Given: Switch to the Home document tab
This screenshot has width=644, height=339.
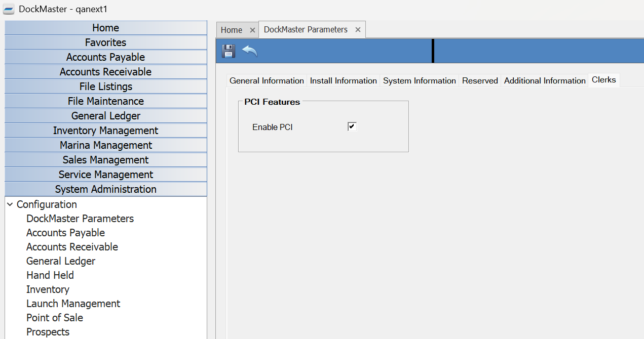Looking at the screenshot, I should (x=232, y=30).
